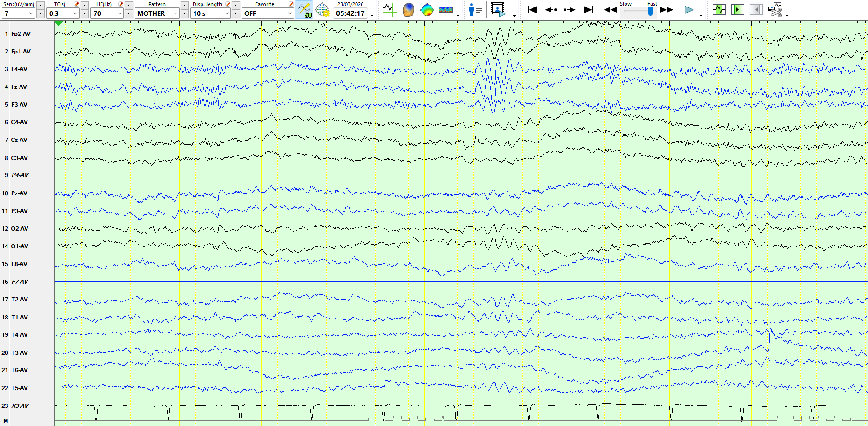Click the green waveform review icon
Screen dimensions: 868x426
719,10
